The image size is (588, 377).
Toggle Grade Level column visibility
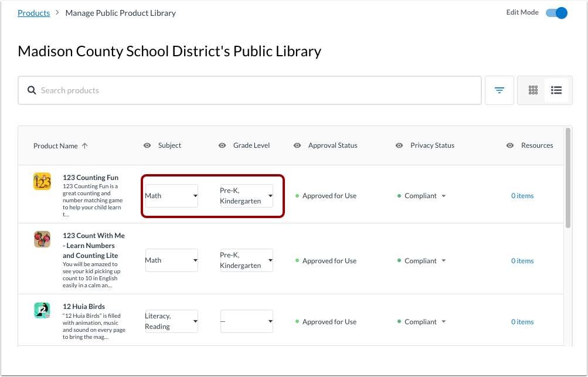222,145
